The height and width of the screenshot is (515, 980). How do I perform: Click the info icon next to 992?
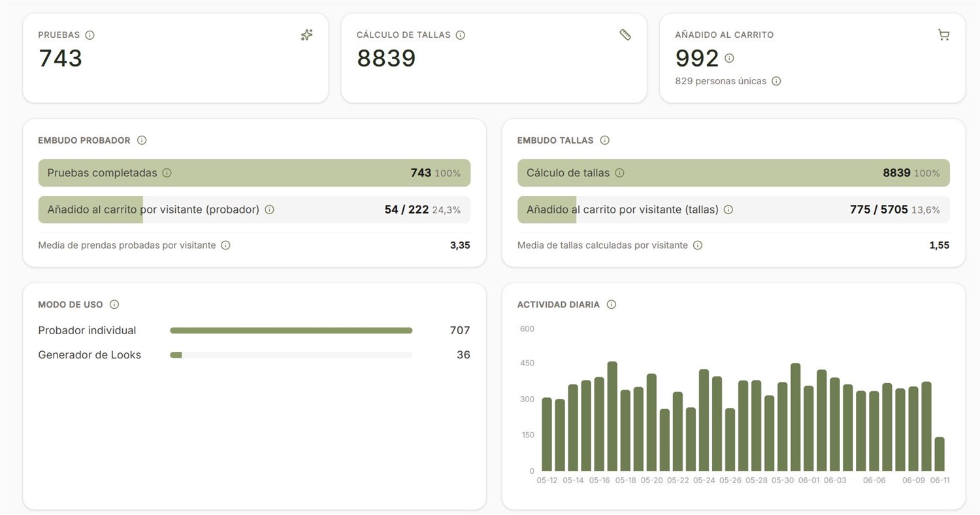[x=729, y=58]
